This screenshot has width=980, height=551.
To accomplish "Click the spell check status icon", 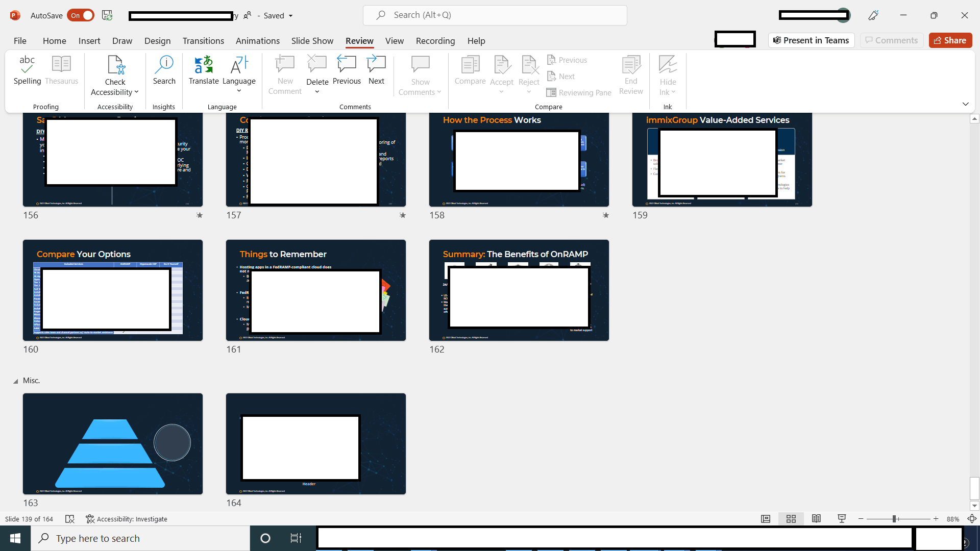I will 70,519.
